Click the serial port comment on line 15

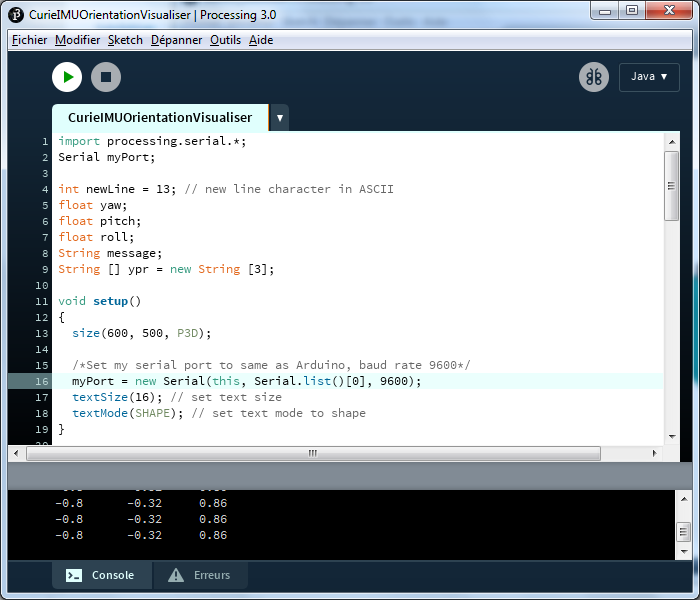pos(271,365)
